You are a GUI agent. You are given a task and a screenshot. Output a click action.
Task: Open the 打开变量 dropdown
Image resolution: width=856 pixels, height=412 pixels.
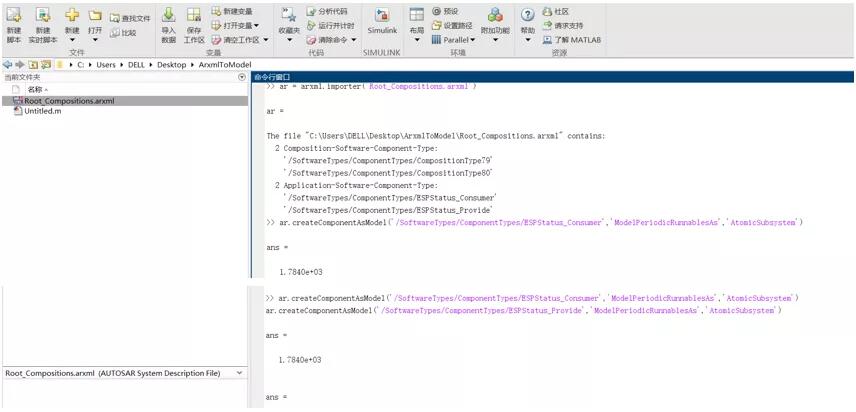click(x=235, y=25)
